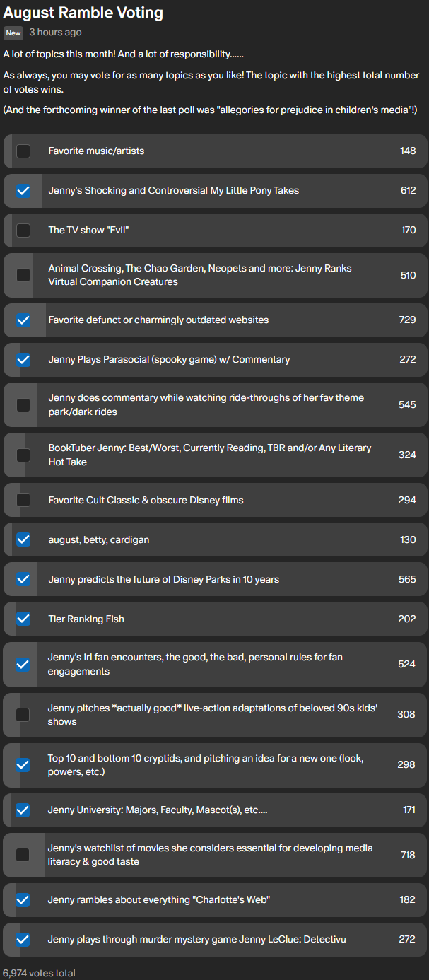429x980 pixels.
Task: Unselect Favorite defunct or outdated websites
Action: click(x=23, y=320)
